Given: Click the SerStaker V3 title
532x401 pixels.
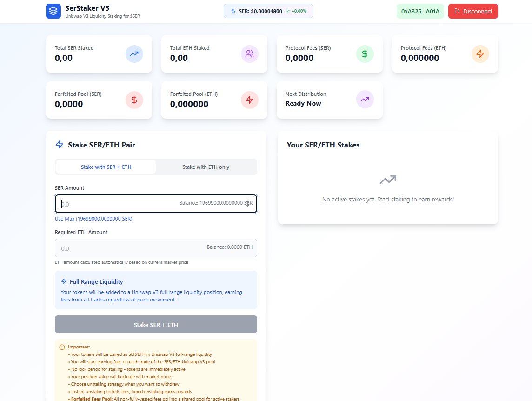Looking at the screenshot, I should (87, 8).
